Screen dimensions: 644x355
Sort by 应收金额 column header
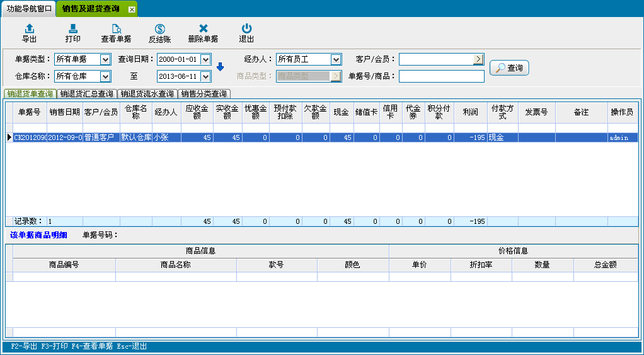(x=197, y=112)
